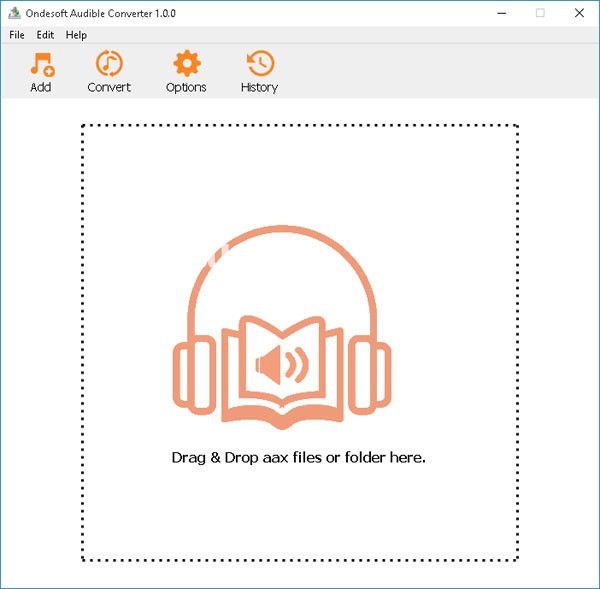The width and height of the screenshot is (600, 589).
Task: Show conversion History via clock icon
Action: (260, 63)
